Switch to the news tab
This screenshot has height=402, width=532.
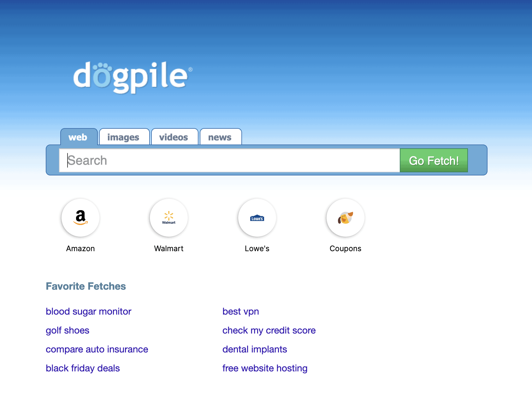point(221,137)
